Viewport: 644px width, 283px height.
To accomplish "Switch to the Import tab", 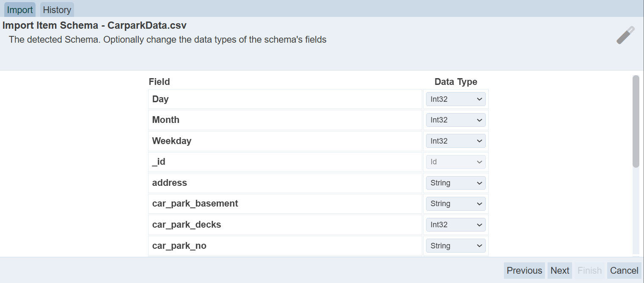I will pos(20,10).
